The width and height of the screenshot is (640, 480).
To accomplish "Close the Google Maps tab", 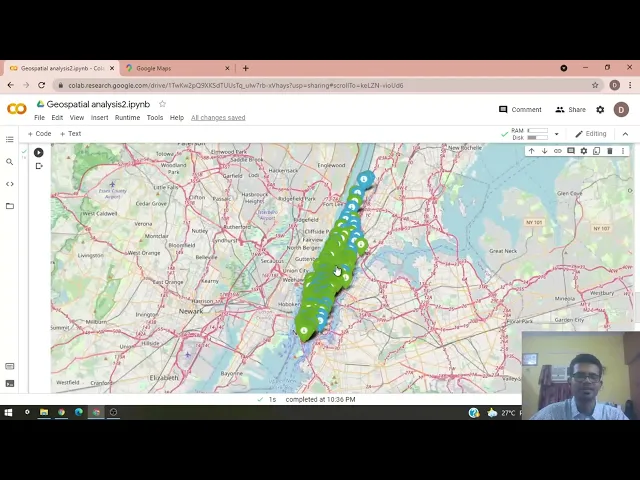I will click(227, 68).
